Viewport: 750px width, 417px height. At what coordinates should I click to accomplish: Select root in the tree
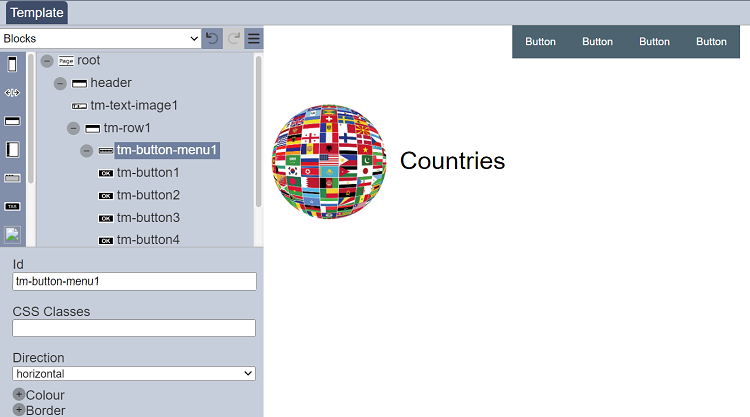point(88,60)
